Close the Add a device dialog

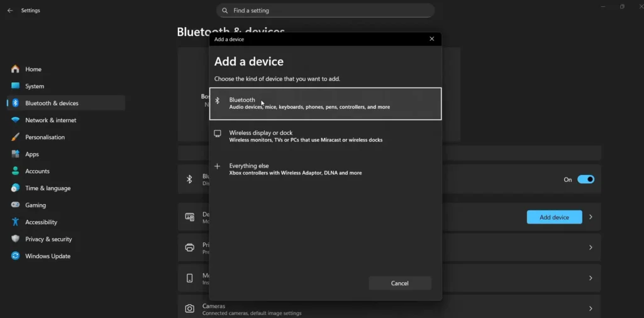pyautogui.click(x=431, y=39)
